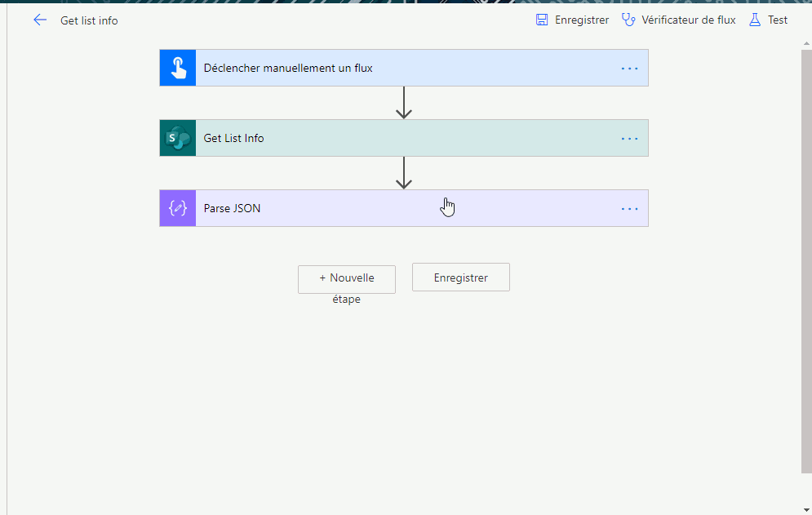The width and height of the screenshot is (812, 515).
Task: Click the manual trigger hand icon
Action: (x=178, y=68)
